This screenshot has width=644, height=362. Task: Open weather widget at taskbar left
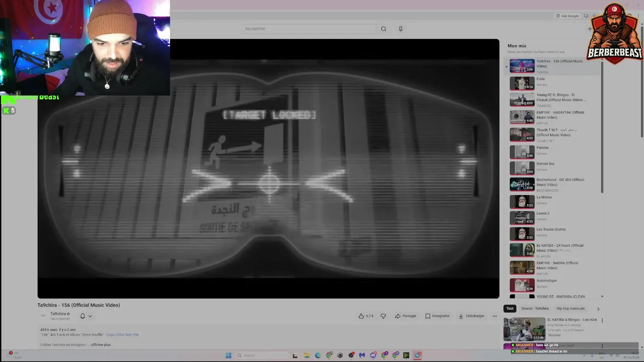[x=14, y=355]
